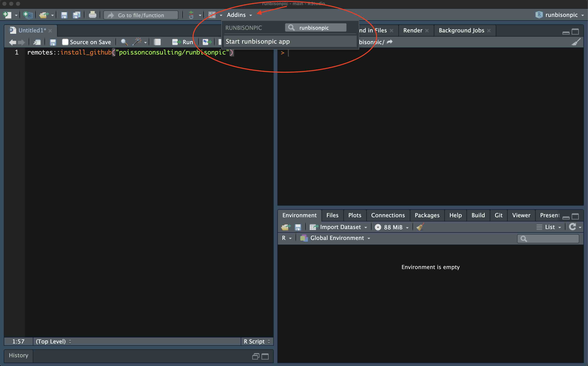Screen dimensions: 588x366
Task: Go back to previous source location
Action: [13, 42]
